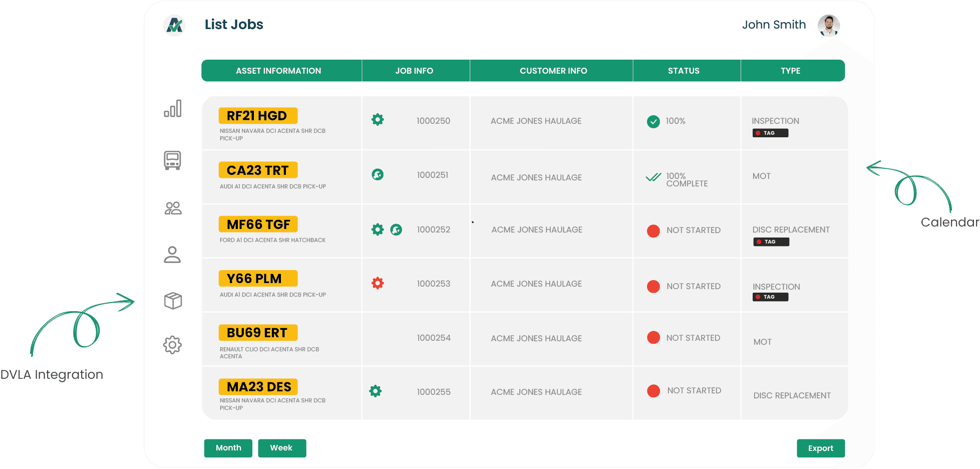Click ACME JONES HAULAGE in the BU69 ERT row
980x469 pixels.
(536, 338)
